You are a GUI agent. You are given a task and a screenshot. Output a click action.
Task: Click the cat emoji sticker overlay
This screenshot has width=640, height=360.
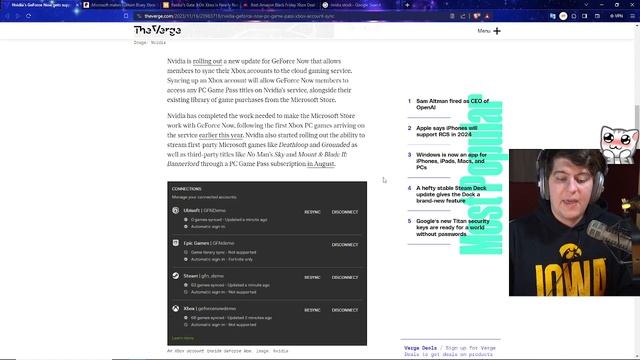618,144
